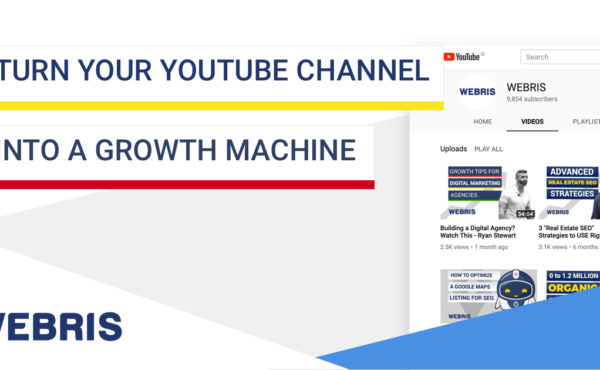Click the Uploads heading
This screenshot has width=600, height=370.
coord(453,148)
